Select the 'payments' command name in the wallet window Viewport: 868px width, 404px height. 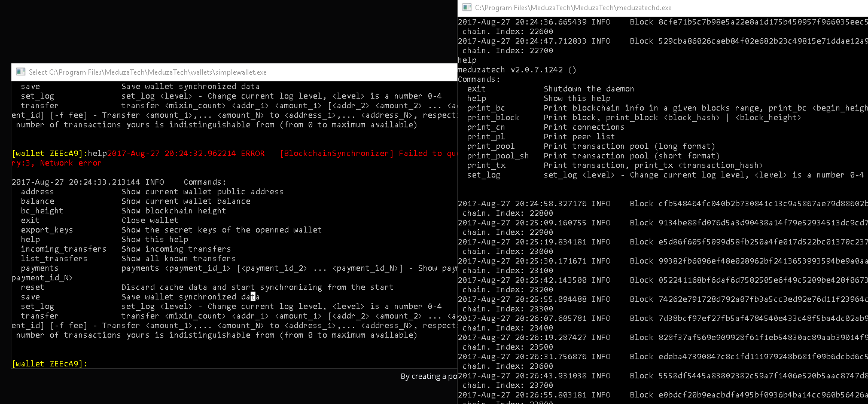click(x=39, y=268)
